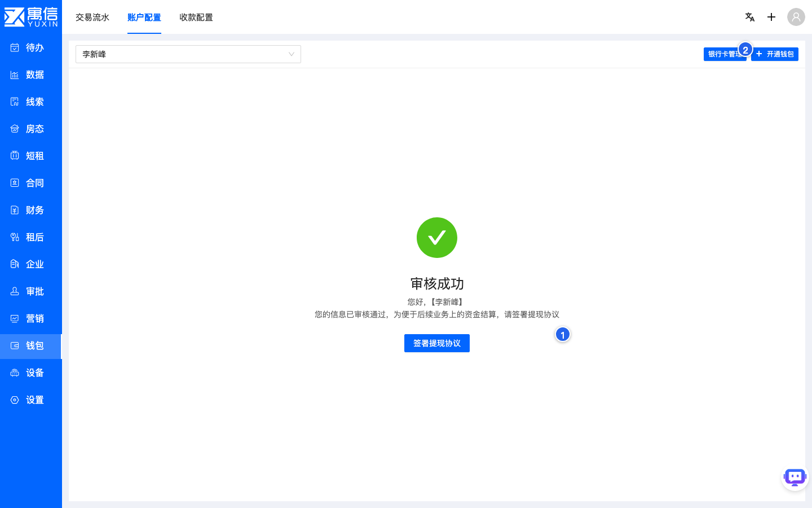Click the green success checkmark
812x508 pixels.
pyautogui.click(x=437, y=238)
